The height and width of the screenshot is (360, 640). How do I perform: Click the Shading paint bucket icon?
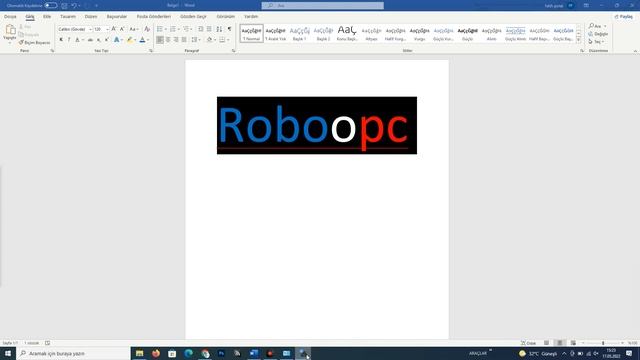[209, 40]
